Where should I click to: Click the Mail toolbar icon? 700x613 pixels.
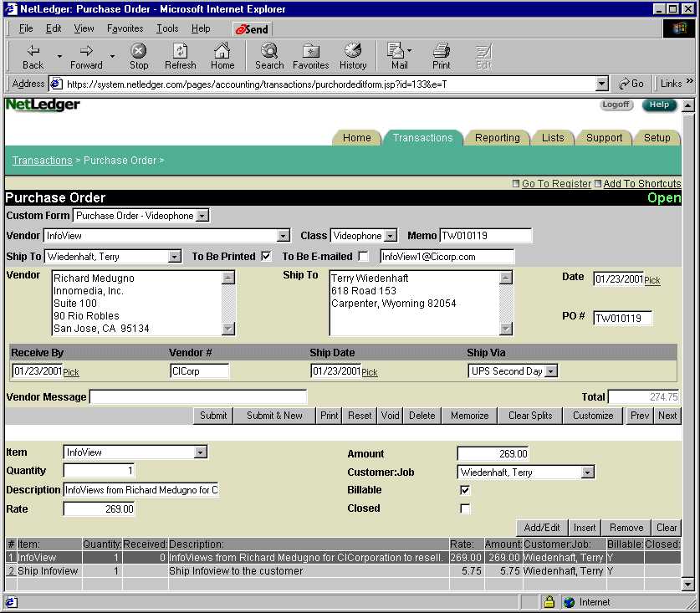pyautogui.click(x=396, y=50)
